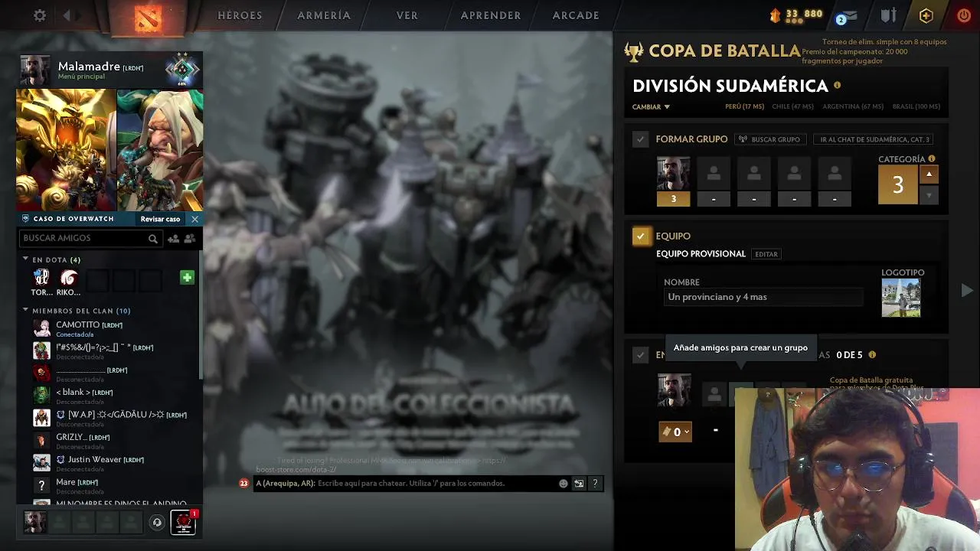This screenshot has height=551, width=980.
Task: Open the emoticon picker in chat
Action: tap(563, 484)
